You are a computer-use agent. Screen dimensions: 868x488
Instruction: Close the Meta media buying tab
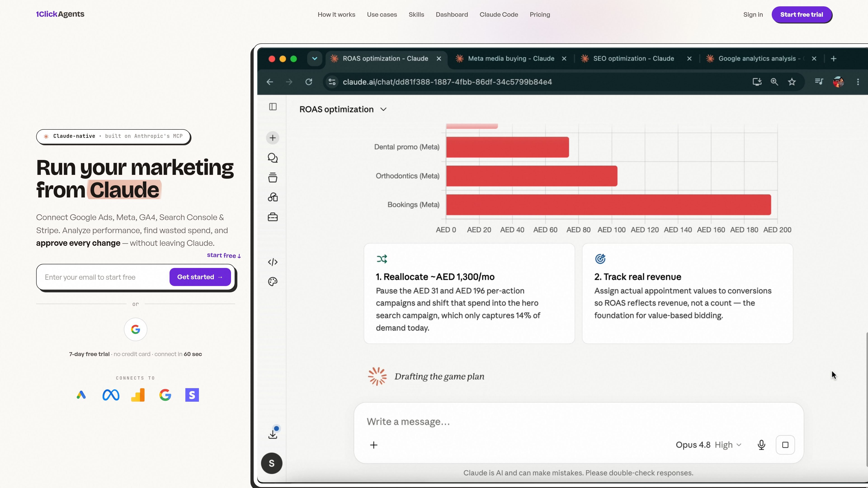564,59
